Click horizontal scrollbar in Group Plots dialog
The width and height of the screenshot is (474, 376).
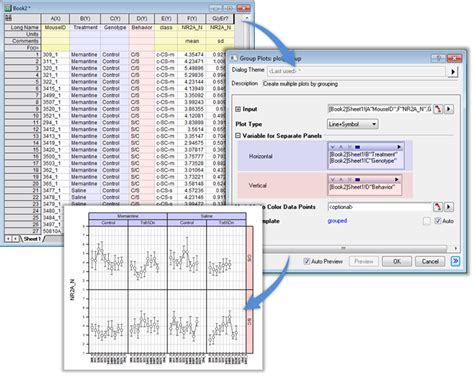pos(343,248)
